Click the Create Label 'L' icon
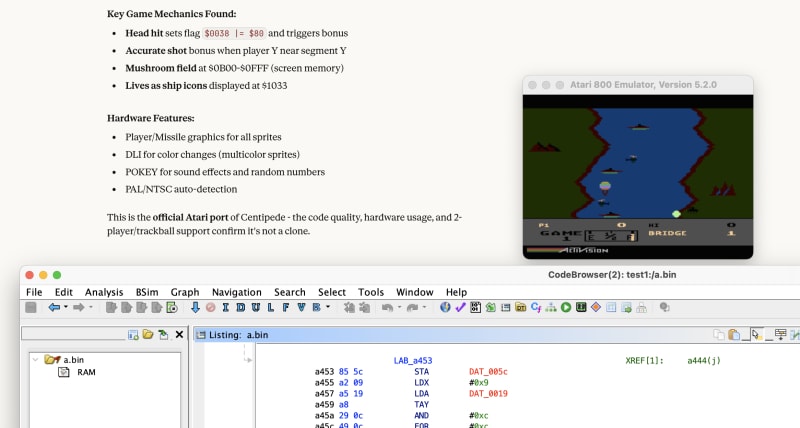This screenshot has height=428, width=800. tap(271, 307)
